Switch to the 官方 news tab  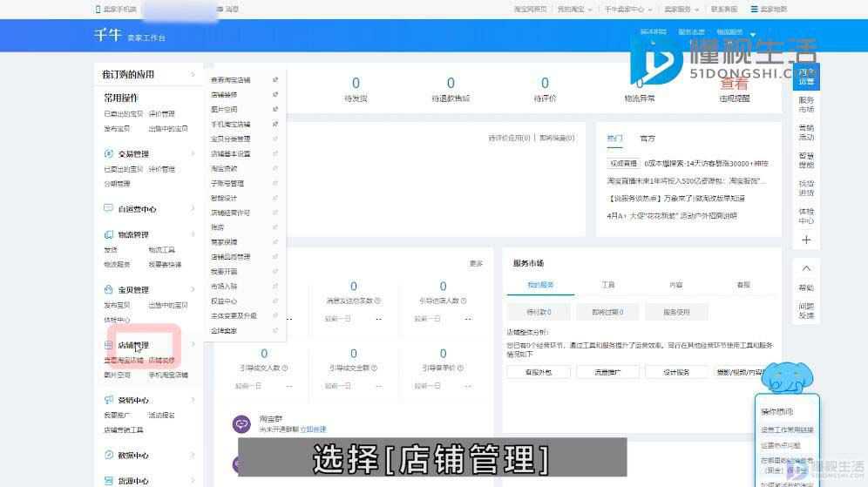(648, 139)
